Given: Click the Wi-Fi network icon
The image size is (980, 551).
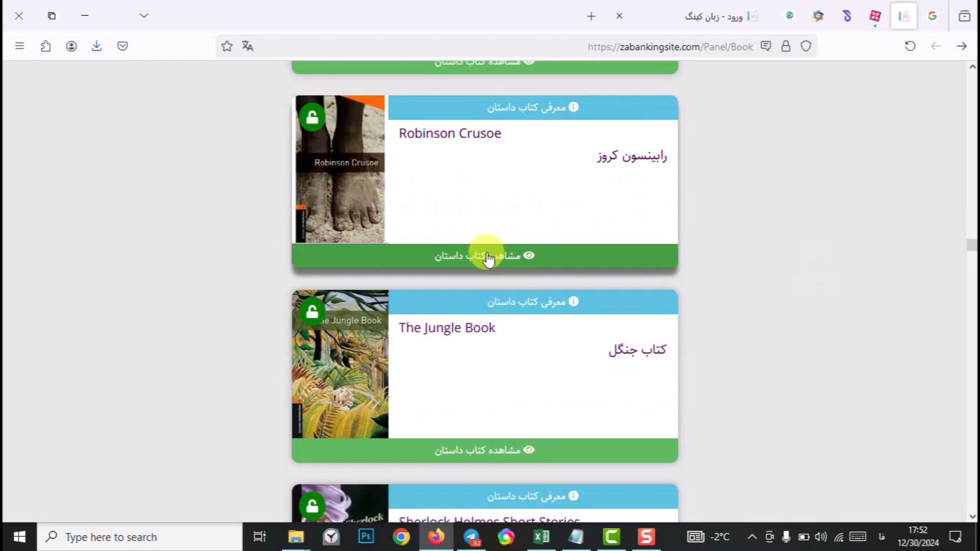Looking at the screenshot, I should tap(839, 537).
